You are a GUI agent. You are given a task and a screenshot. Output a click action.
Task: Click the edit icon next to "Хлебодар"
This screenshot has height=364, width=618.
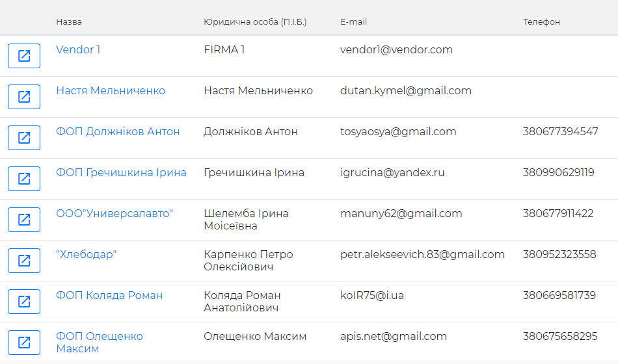[x=24, y=261]
